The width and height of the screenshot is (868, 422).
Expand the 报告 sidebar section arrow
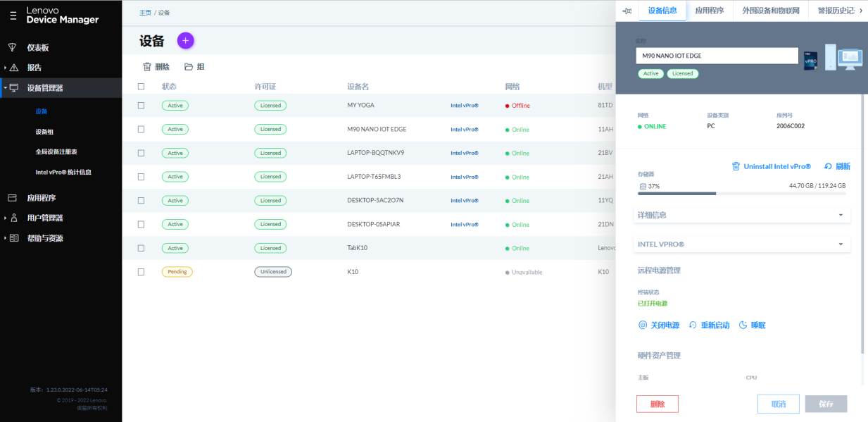pos(5,68)
